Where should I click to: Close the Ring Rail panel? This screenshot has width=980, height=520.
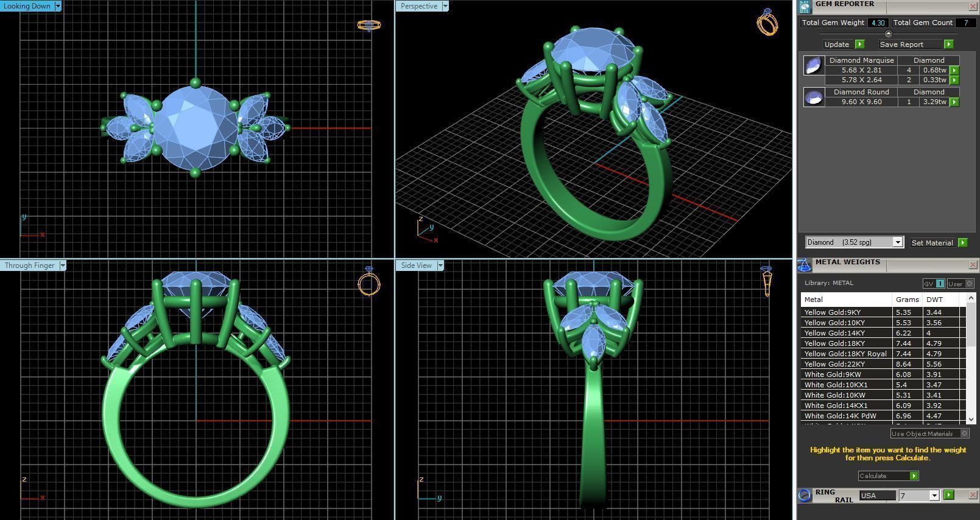coord(973,495)
